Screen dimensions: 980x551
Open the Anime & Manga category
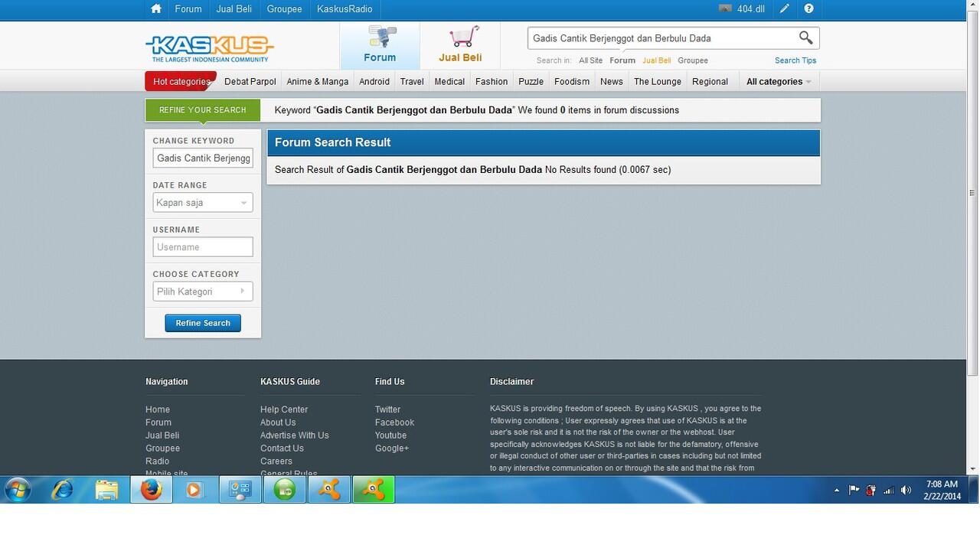(x=318, y=81)
